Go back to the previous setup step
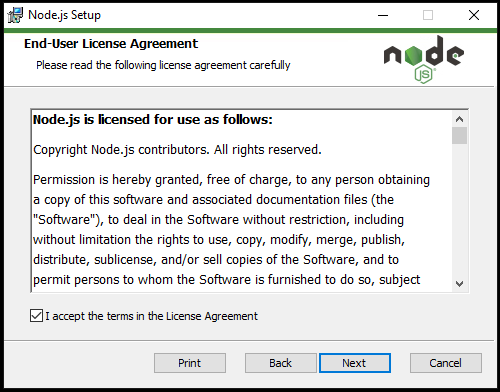This screenshot has width=500, height=392. pyautogui.click(x=281, y=363)
